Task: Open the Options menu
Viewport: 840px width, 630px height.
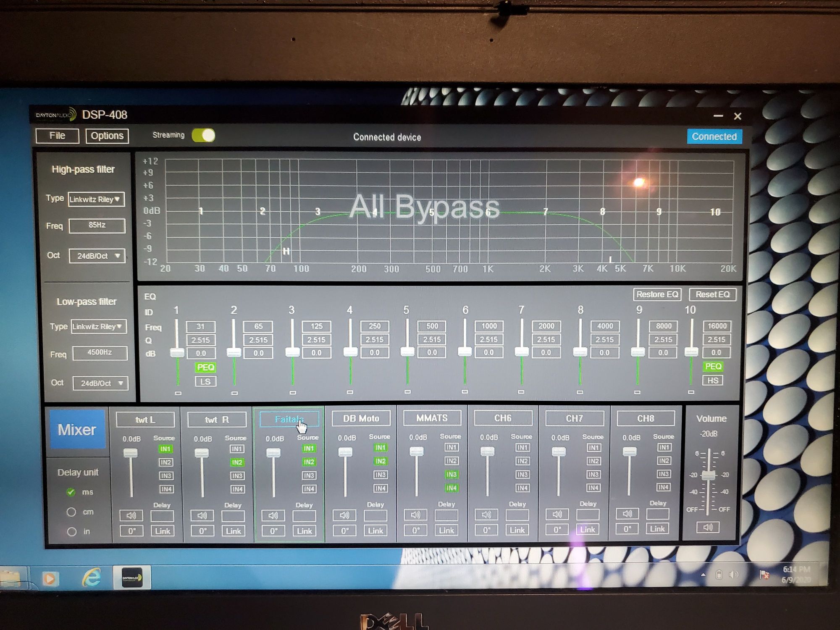Action: coord(107,136)
